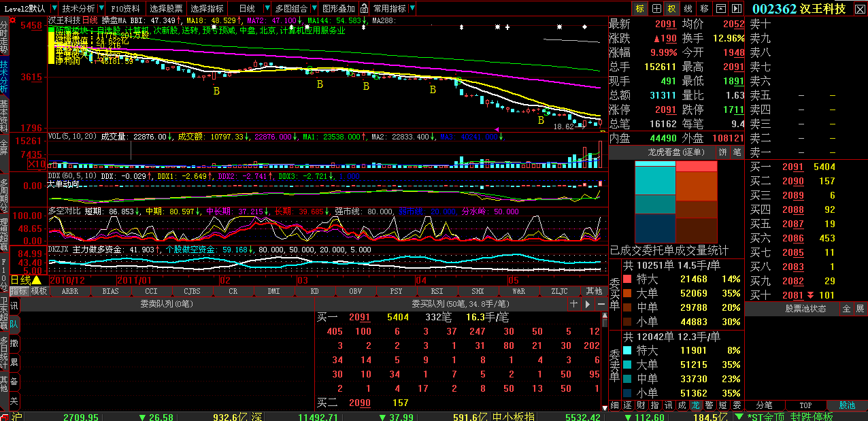Image resolution: width=868 pixels, height=421 pixels.
Task: Select the 股池 tab at bottom right
Action: click(x=847, y=405)
